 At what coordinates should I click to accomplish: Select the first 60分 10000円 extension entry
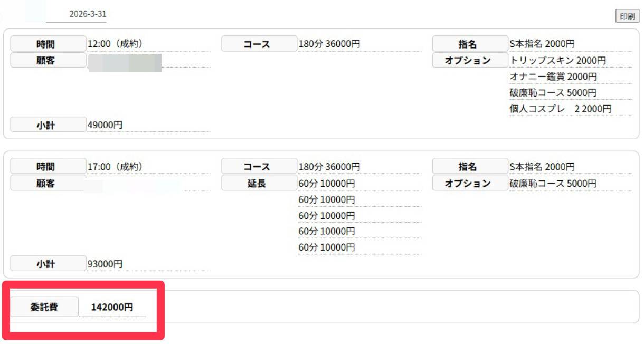coord(326,183)
